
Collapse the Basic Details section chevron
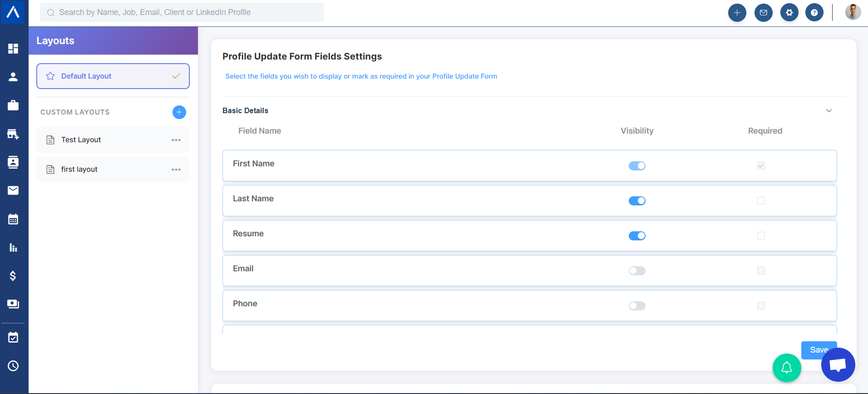pos(829,111)
